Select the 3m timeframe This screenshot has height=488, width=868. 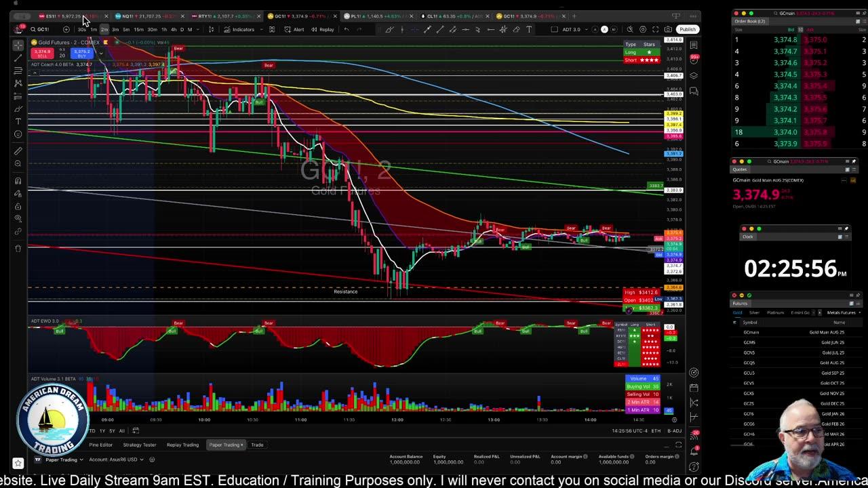(115, 29)
